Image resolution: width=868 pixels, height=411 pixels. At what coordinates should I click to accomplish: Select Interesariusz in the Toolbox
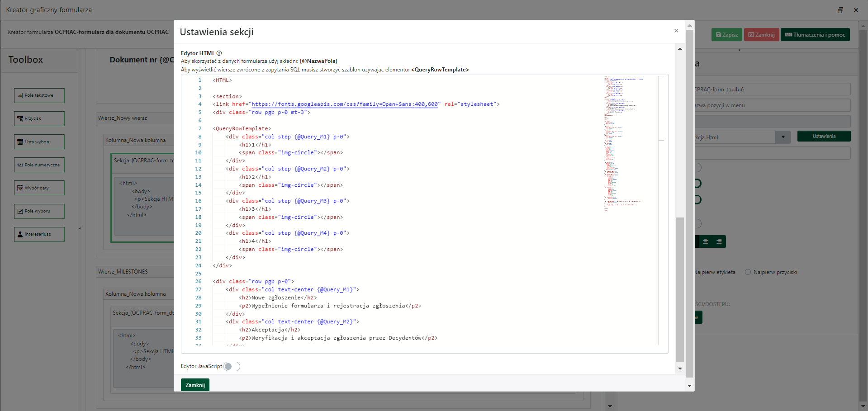[x=39, y=234]
